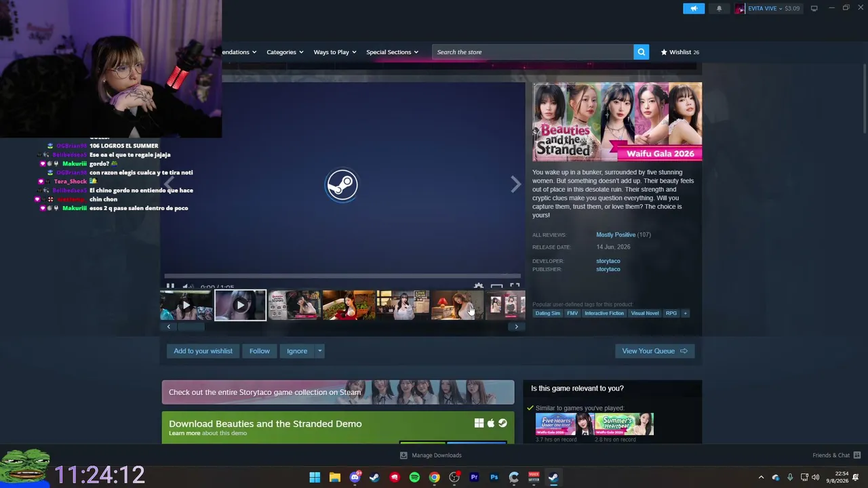Expand the Ignore options dropdown arrow
The width and height of the screenshot is (868, 488).
[319, 351]
